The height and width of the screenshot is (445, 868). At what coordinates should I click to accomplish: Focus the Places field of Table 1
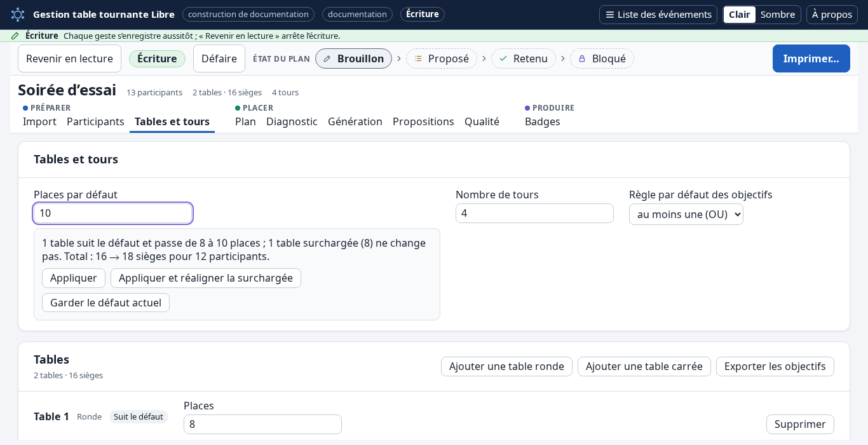pos(262,424)
